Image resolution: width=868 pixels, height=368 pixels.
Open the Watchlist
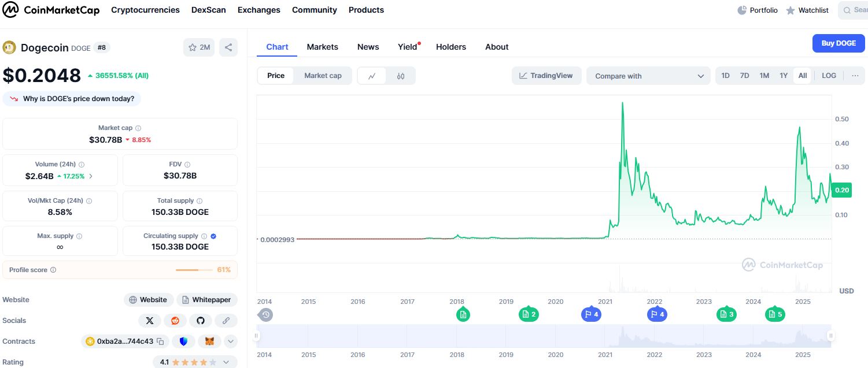pos(807,10)
